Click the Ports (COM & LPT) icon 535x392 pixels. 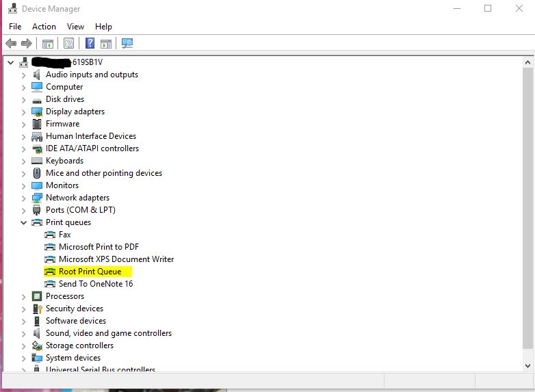(x=37, y=210)
